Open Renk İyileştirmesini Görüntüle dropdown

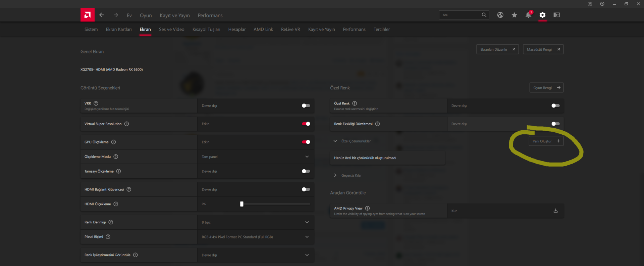(x=256, y=255)
